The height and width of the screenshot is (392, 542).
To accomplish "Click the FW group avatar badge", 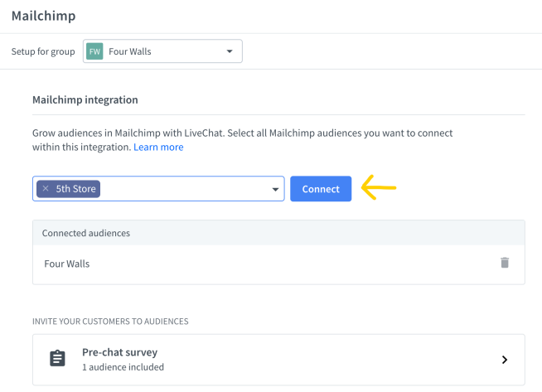I will pyautogui.click(x=98, y=51).
